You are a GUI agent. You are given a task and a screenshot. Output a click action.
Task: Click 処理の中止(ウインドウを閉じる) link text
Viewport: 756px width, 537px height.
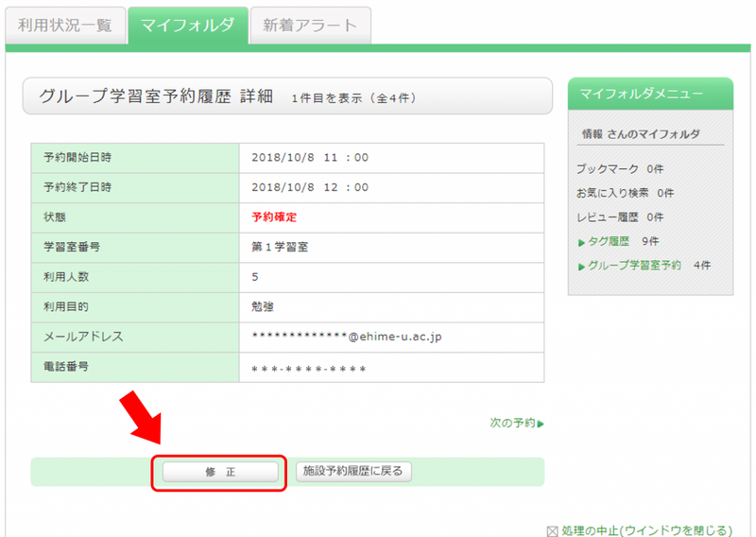(x=647, y=530)
